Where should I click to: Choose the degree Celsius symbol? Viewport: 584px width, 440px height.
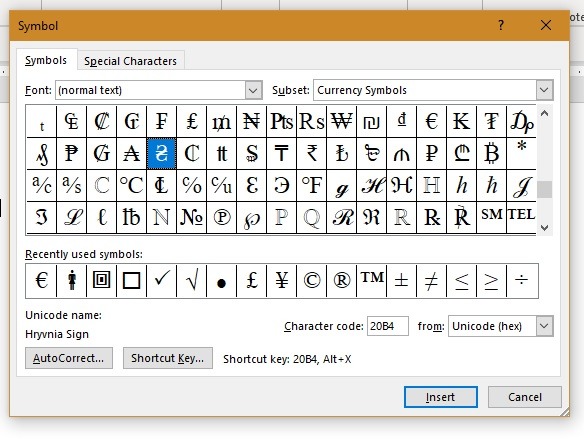(131, 186)
